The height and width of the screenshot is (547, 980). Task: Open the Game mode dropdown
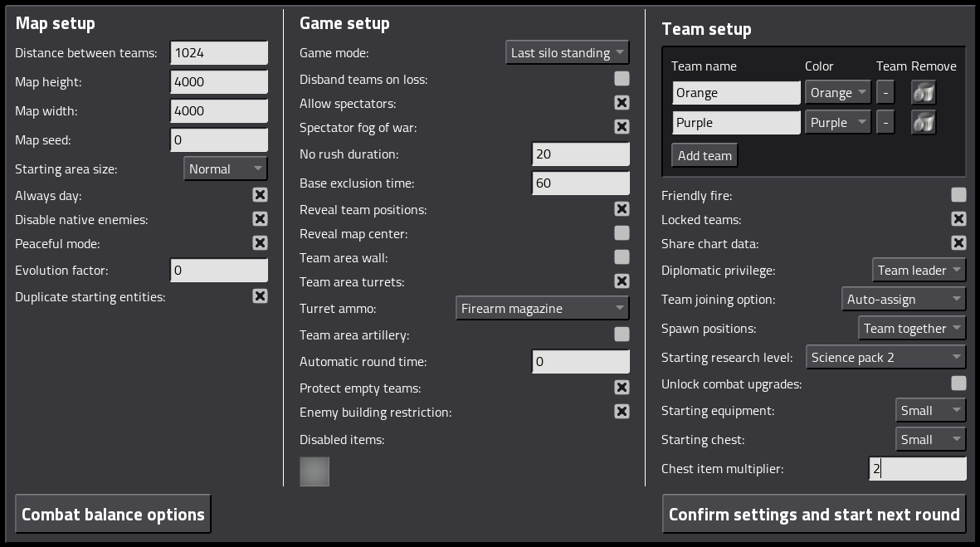point(567,53)
